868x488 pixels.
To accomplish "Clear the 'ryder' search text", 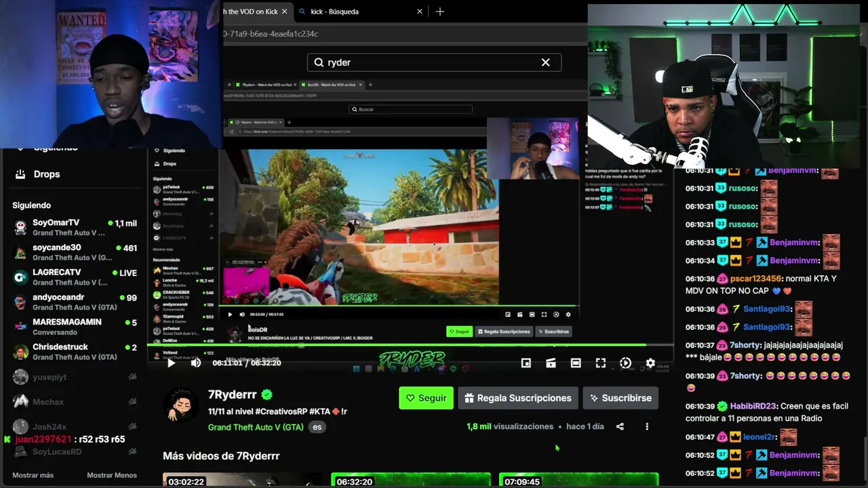I will (545, 62).
